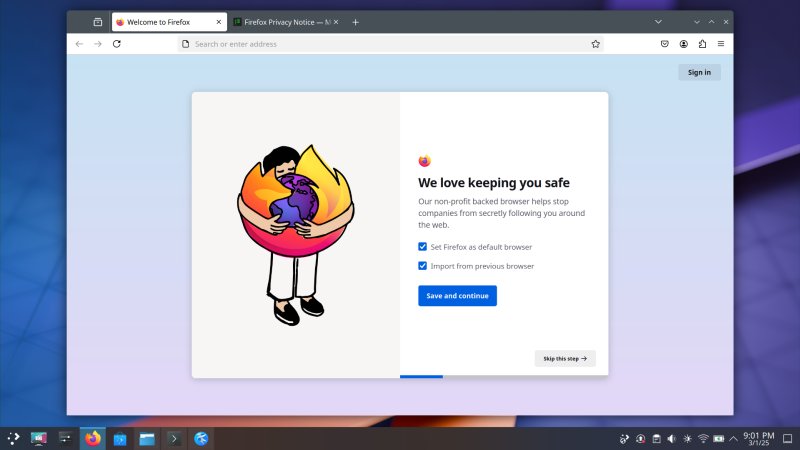Open the recent browsing Firefox View icon
This screenshot has height=450, width=800.
(x=97, y=22)
